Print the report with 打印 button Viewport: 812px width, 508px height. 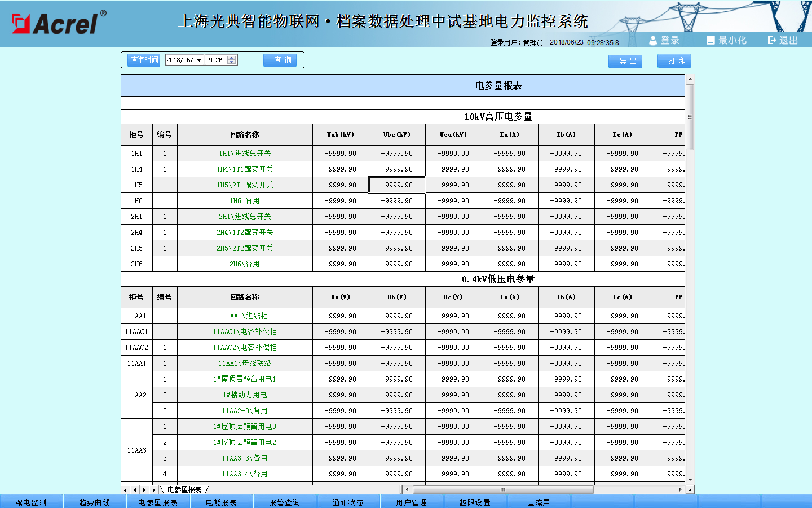click(x=674, y=61)
